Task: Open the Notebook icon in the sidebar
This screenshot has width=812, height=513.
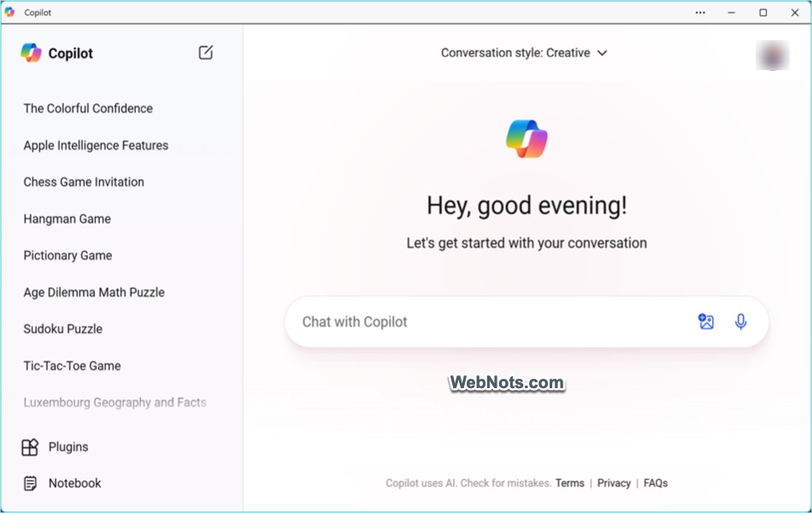Action: click(x=30, y=483)
